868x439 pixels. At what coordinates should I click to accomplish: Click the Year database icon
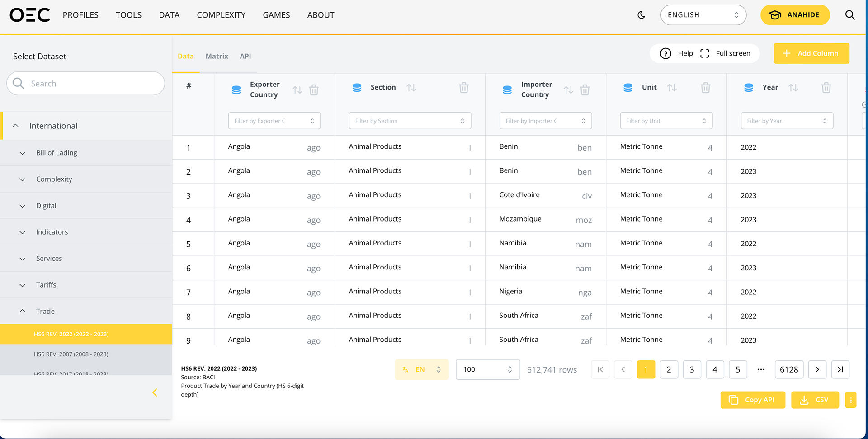tap(749, 87)
